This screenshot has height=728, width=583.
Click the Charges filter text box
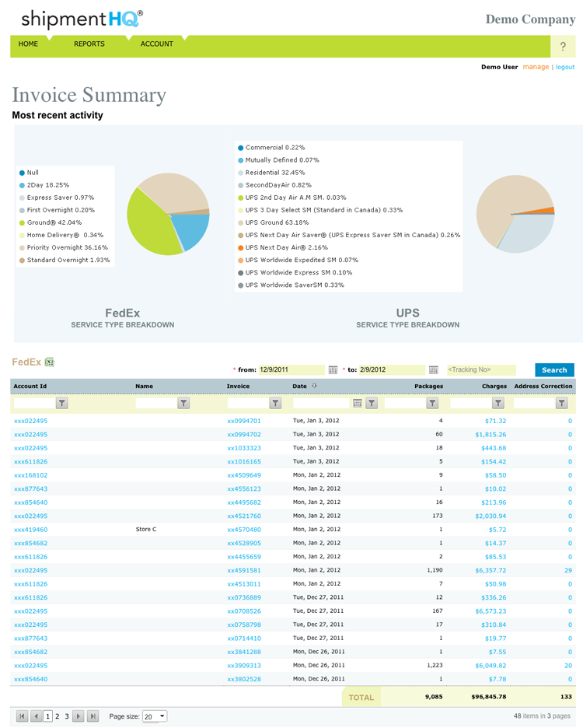tap(471, 403)
